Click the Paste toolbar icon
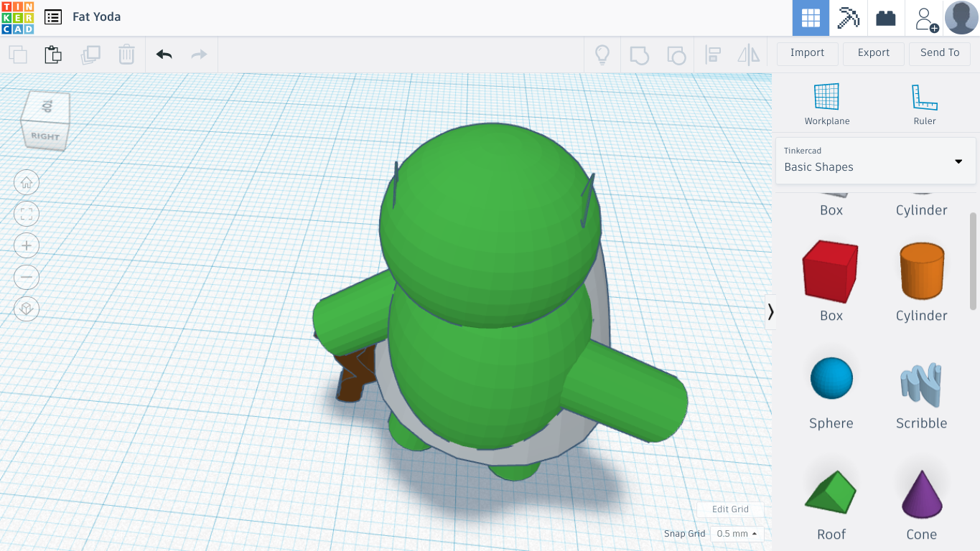980x551 pixels. 53,55
